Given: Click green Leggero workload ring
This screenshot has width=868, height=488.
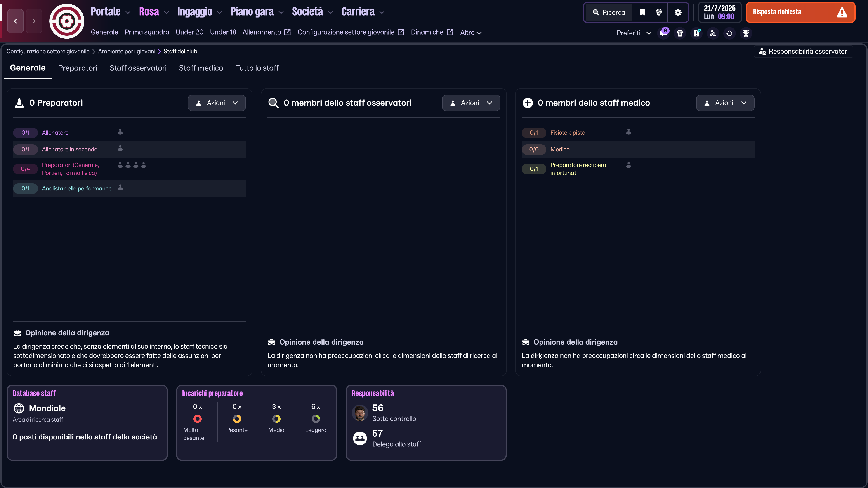Looking at the screenshot, I should click(x=316, y=419).
